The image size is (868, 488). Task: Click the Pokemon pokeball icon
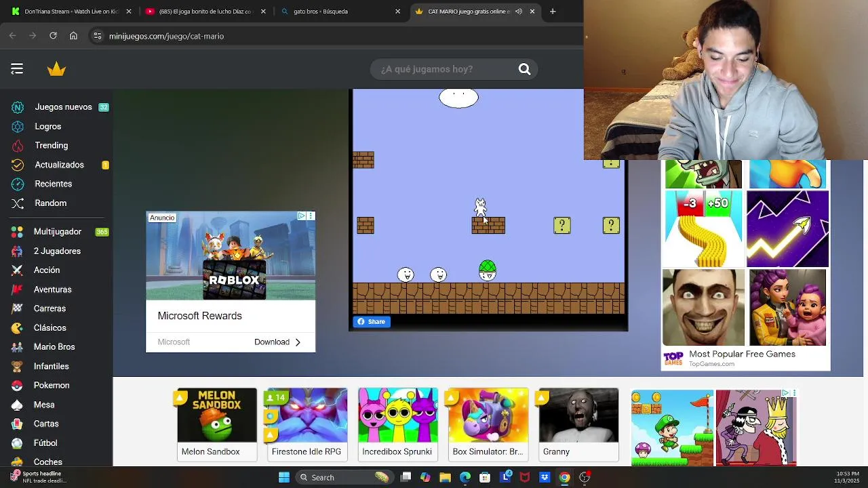(18, 385)
